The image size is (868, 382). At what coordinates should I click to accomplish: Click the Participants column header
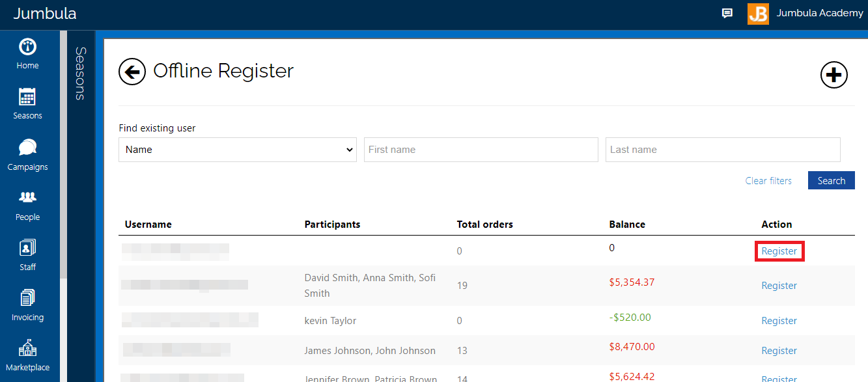click(332, 225)
